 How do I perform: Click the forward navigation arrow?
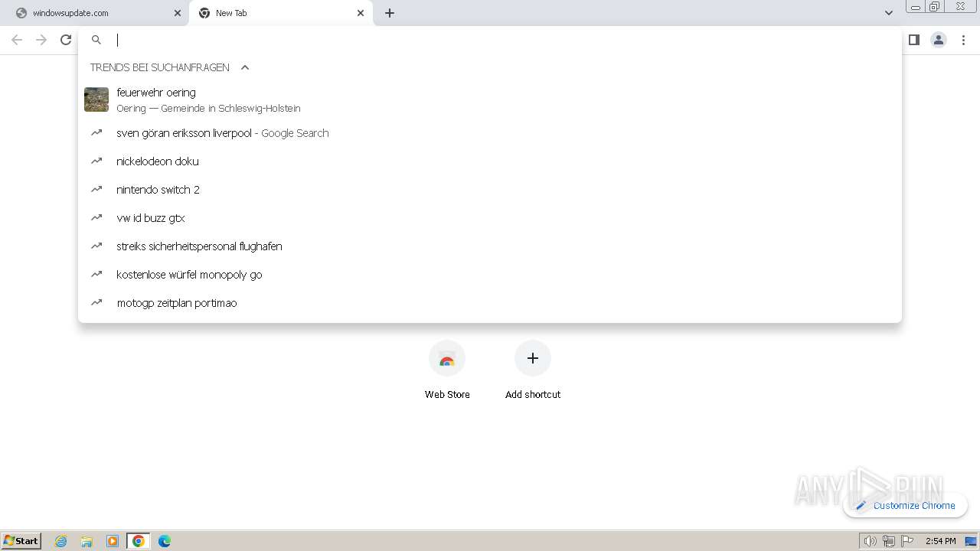(41, 40)
